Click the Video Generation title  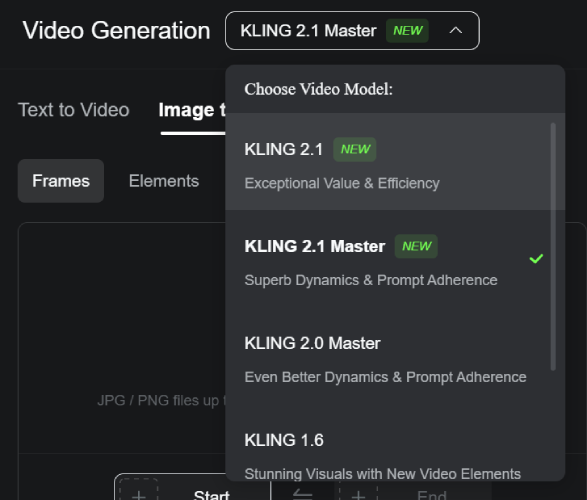116,30
